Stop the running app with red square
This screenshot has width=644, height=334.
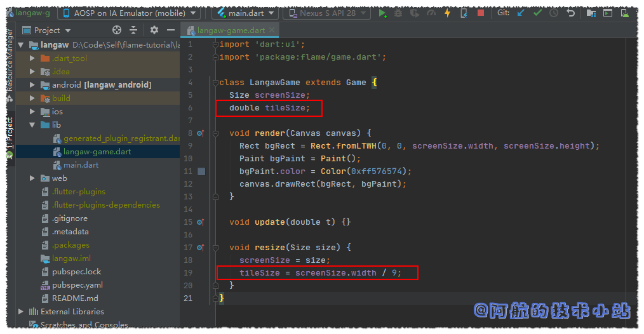point(480,13)
